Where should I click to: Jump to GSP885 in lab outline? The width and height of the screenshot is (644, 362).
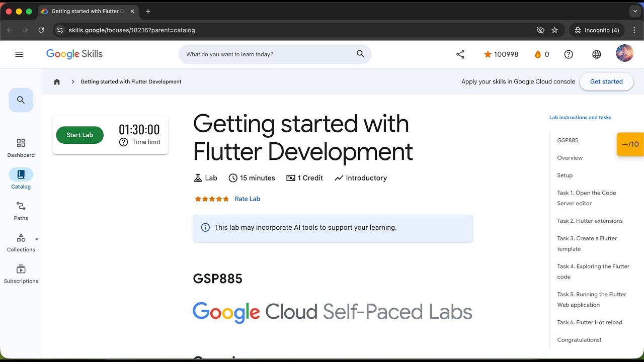pyautogui.click(x=568, y=140)
